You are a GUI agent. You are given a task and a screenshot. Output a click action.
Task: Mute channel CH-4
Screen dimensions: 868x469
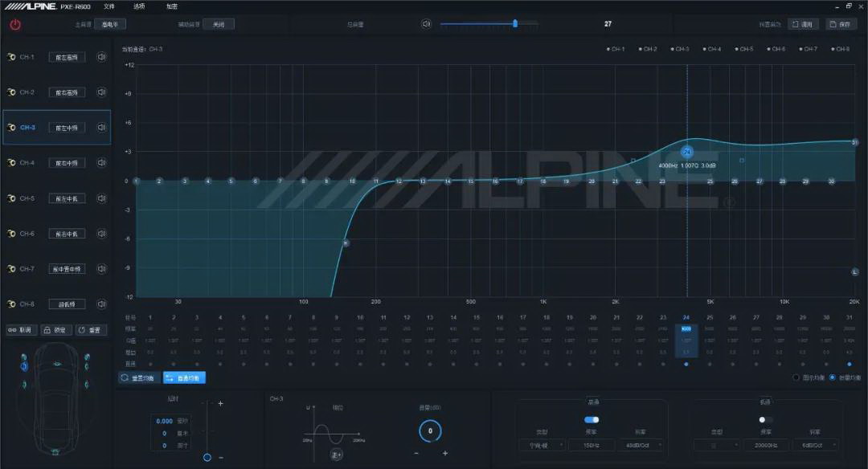click(x=101, y=162)
